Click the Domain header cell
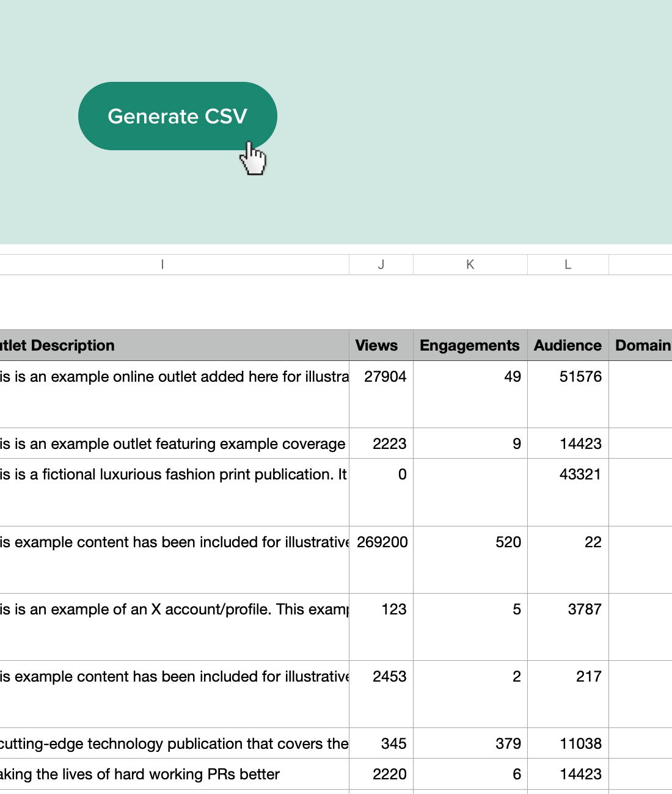Image resolution: width=672 pixels, height=794 pixels. click(x=640, y=345)
